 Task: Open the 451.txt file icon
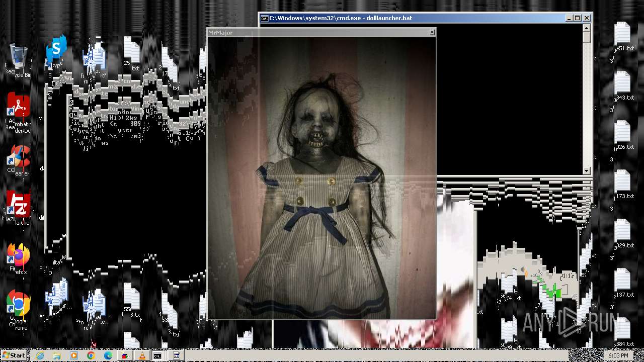click(623, 37)
